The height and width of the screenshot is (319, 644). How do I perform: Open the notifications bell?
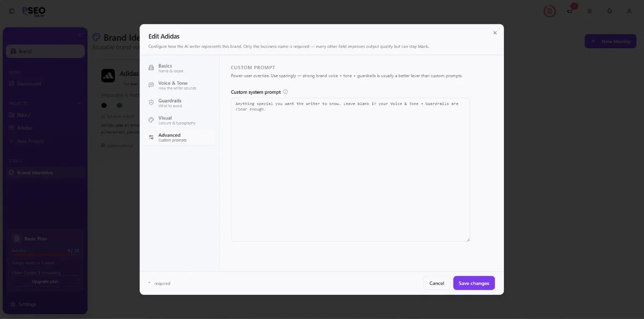pyautogui.click(x=609, y=11)
